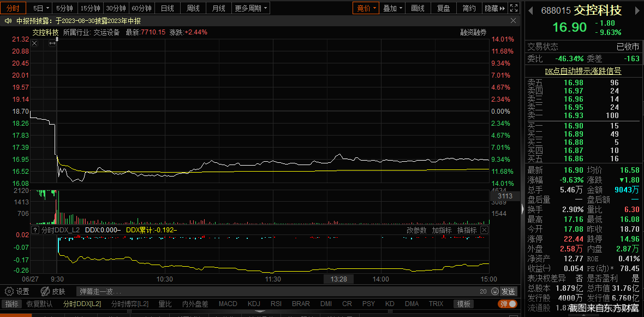Expand the 更多周期 dropdown

(251, 8)
